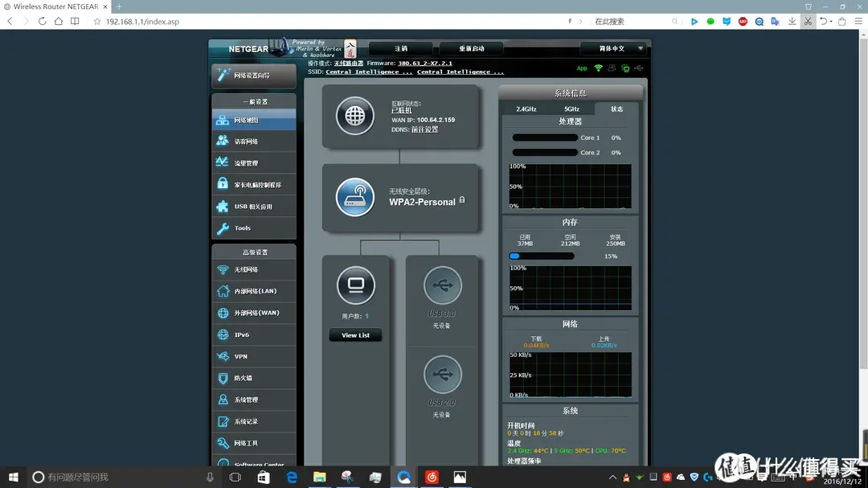Click the browser home button

[x=58, y=21]
